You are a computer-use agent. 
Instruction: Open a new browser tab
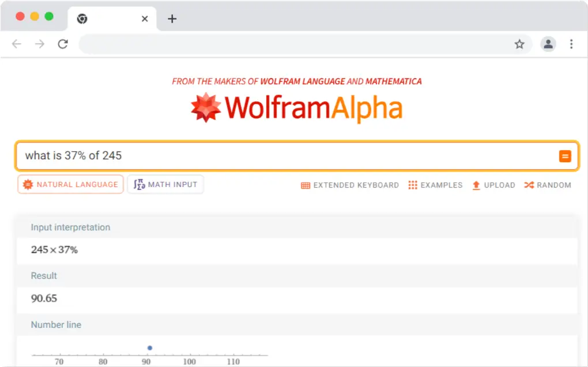(171, 19)
